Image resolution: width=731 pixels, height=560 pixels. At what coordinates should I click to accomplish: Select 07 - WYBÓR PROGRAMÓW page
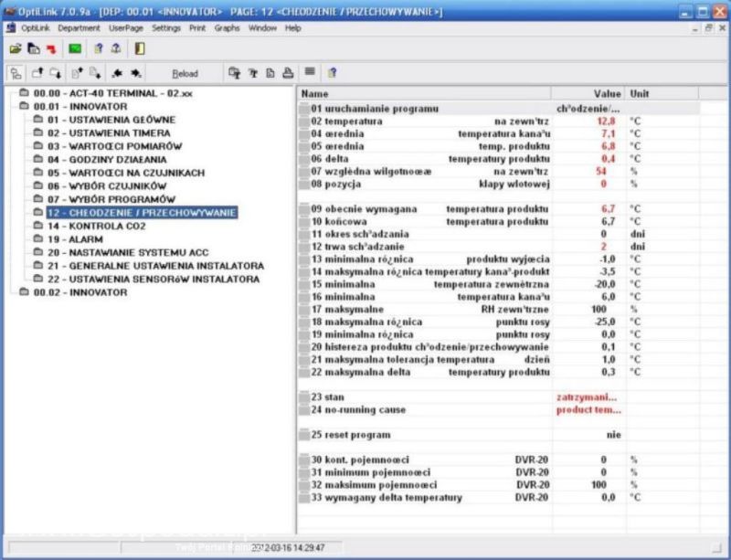pos(111,199)
